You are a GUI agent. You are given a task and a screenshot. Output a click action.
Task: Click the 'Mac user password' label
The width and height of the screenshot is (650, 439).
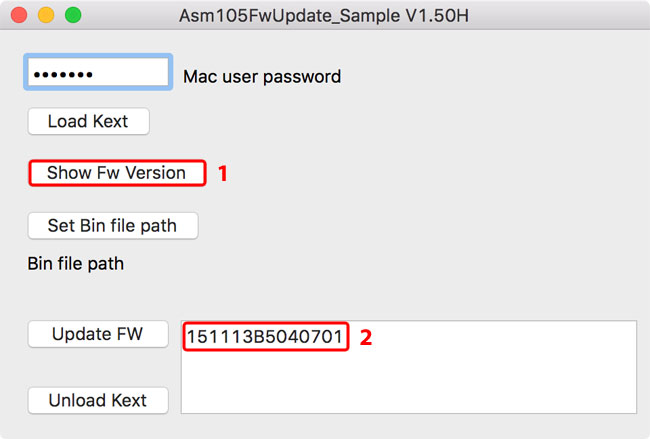pos(262,76)
